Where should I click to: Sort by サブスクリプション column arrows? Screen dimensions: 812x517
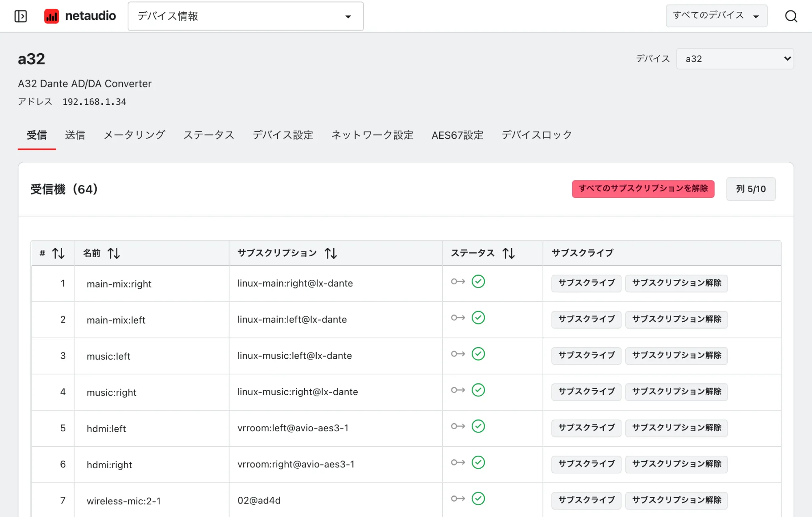point(330,253)
